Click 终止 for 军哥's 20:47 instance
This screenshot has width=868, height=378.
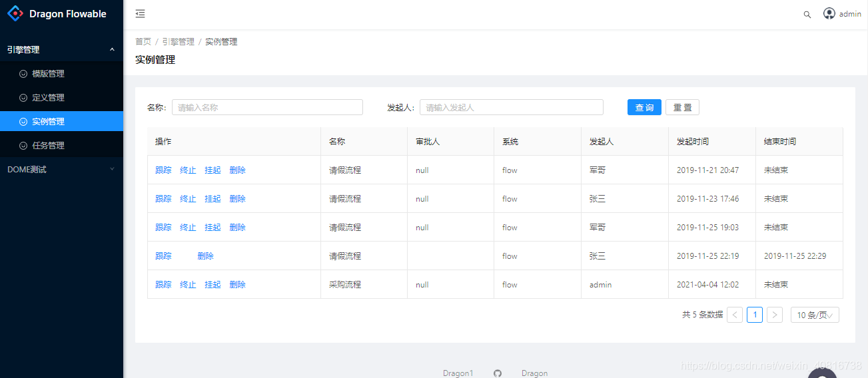click(188, 170)
